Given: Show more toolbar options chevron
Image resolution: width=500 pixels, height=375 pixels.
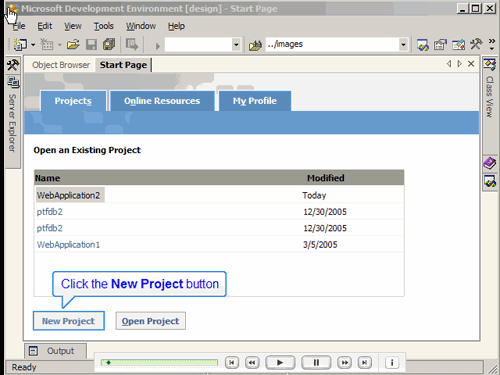Looking at the screenshot, I should point(492,44).
